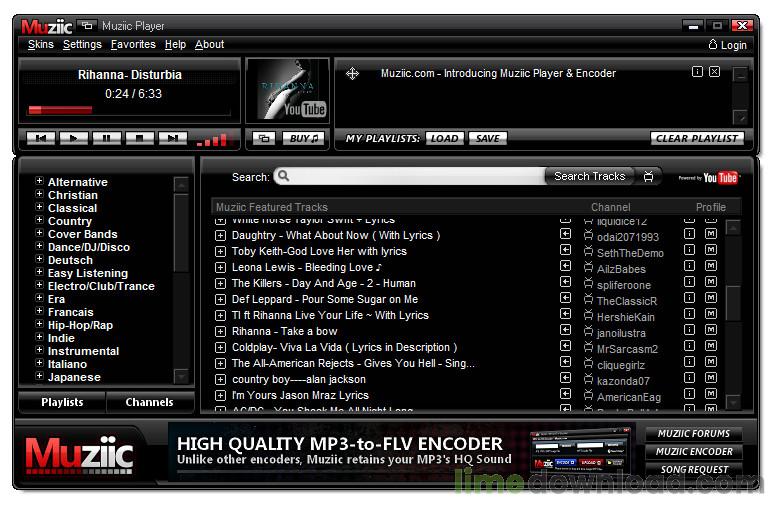Viewport: 772px width, 513px height.
Task: Switch to the Channels tab
Action: [x=149, y=403]
